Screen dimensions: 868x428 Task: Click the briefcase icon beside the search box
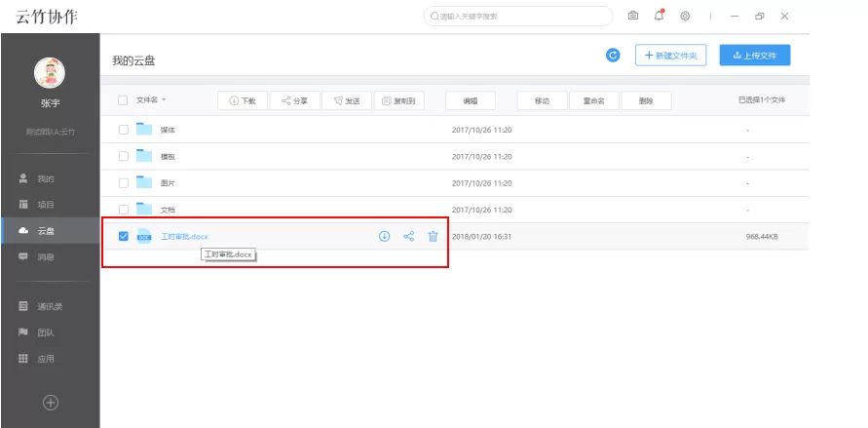click(x=632, y=16)
